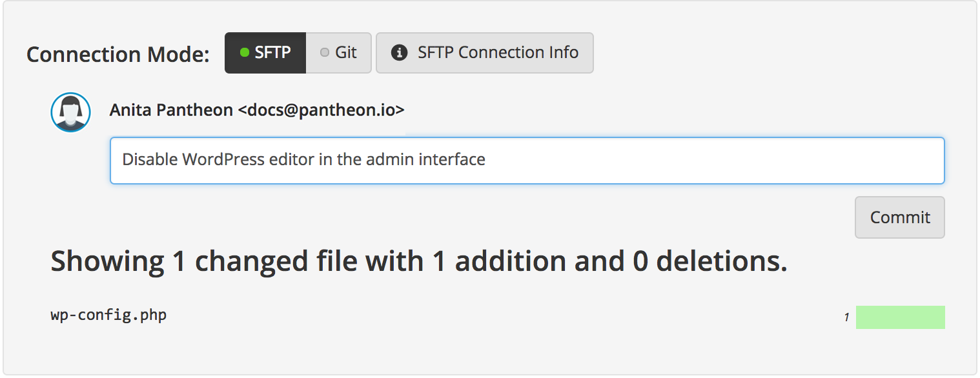
Task: Open the SFTP Connection Info panel
Action: pyautogui.click(x=485, y=52)
